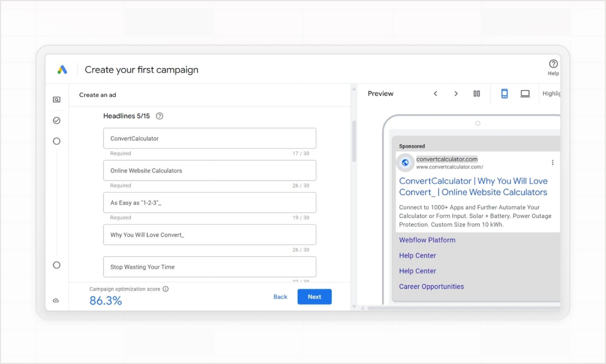
Task: Click the Campaign optimization score label
Action: pyautogui.click(x=125, y=289)
